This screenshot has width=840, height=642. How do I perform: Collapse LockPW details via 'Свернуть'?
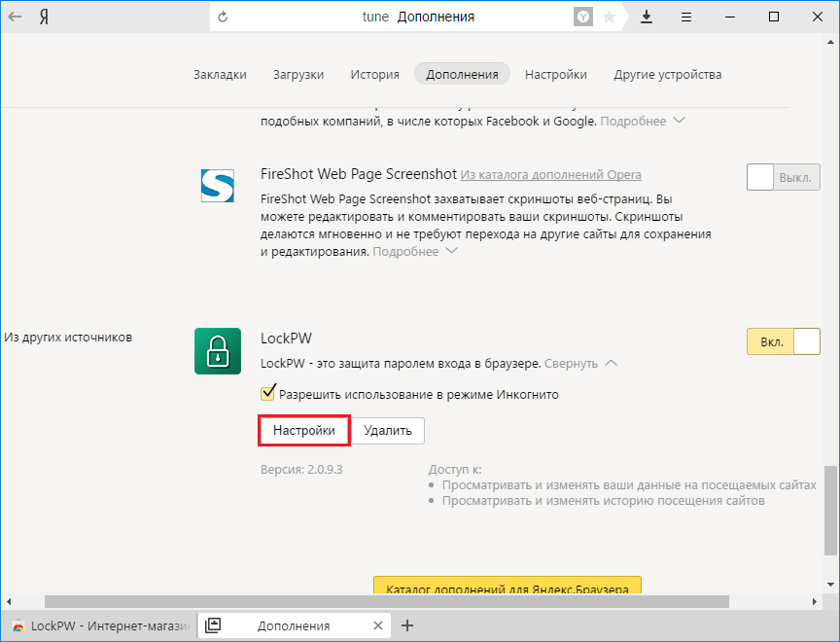tap(580, 363)
